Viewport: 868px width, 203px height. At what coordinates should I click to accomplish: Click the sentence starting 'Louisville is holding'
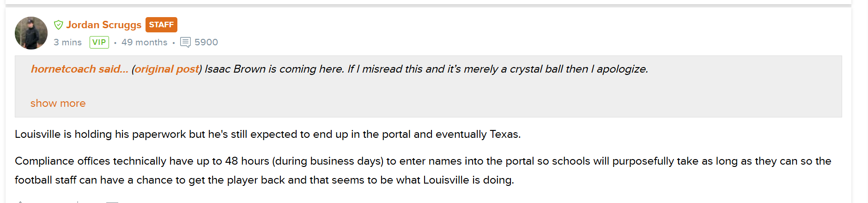(267, 134)
